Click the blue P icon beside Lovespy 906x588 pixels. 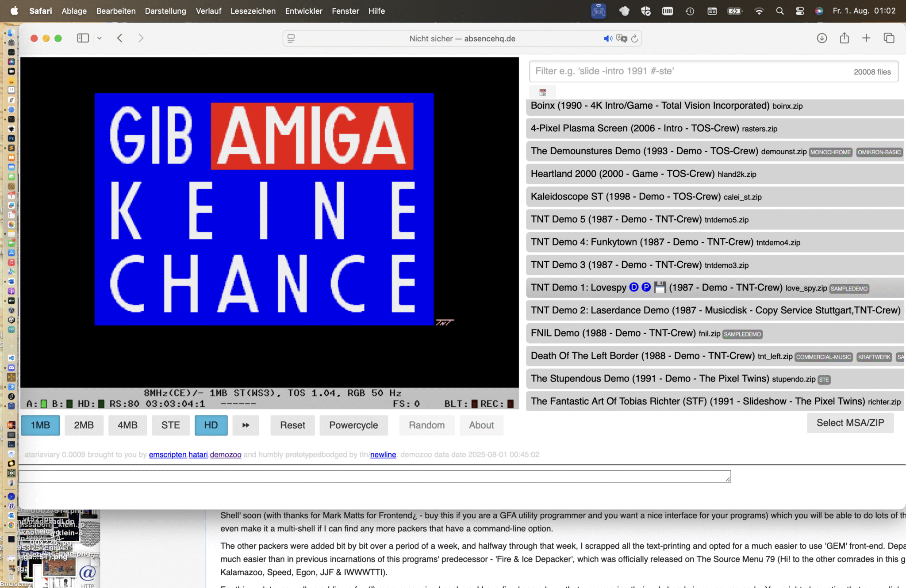tap(646, 287)
